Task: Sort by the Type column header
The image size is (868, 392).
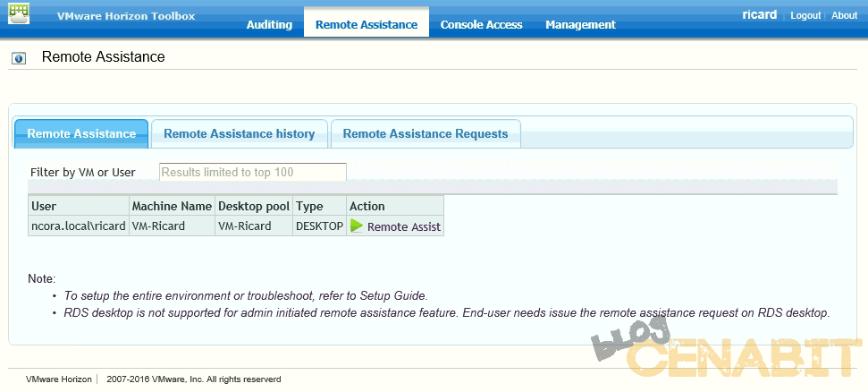Action: [x=319, y=206]
